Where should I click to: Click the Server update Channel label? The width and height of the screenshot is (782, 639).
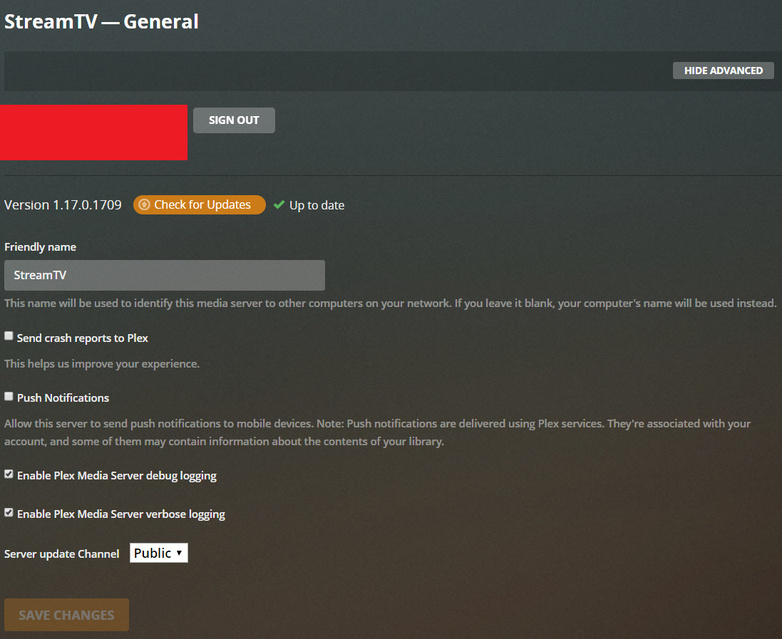pyautogui.click(x=62, y=554)
